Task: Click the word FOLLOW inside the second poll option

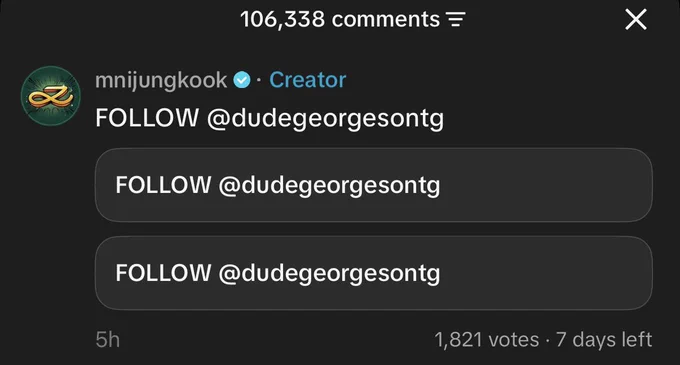Action: click(163, 273)
